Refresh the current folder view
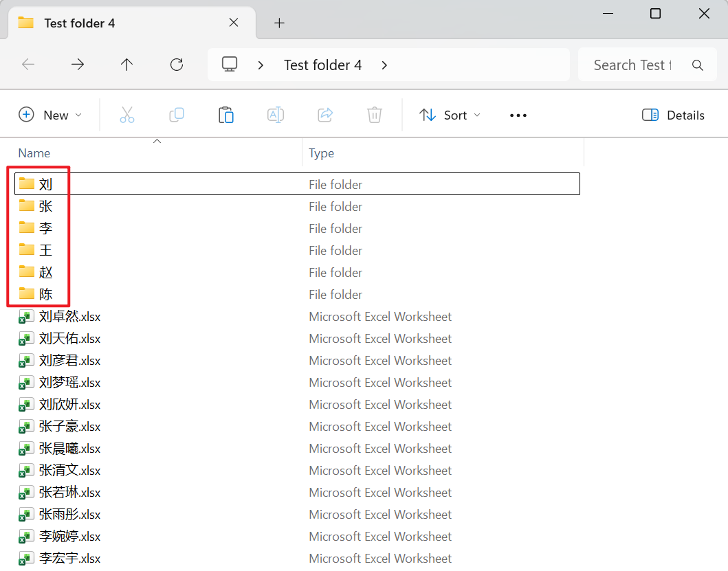 tap(177, 65)
